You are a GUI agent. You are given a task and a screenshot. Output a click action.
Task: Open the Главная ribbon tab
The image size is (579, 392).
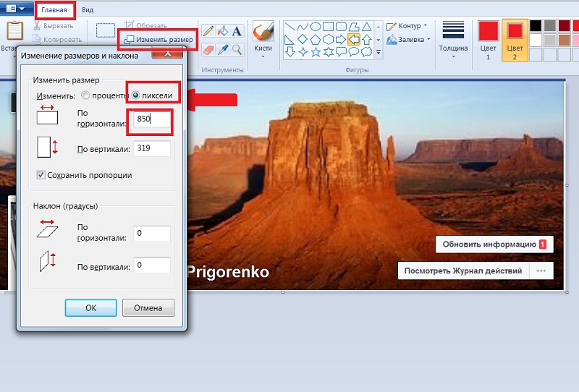[x=54, y=10]
